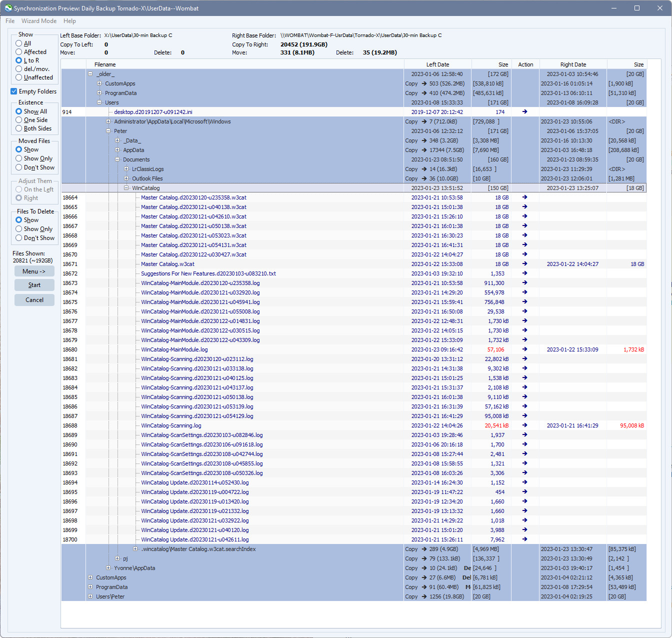Expand the _Data_ folder under Peter
The image size is (672, 638).
(x=117, y=140)
